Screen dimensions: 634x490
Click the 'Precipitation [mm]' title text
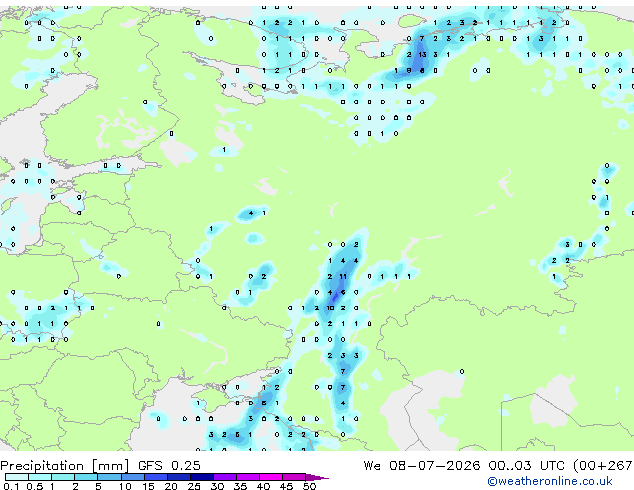pyautogui.click(x=64, y=465)
